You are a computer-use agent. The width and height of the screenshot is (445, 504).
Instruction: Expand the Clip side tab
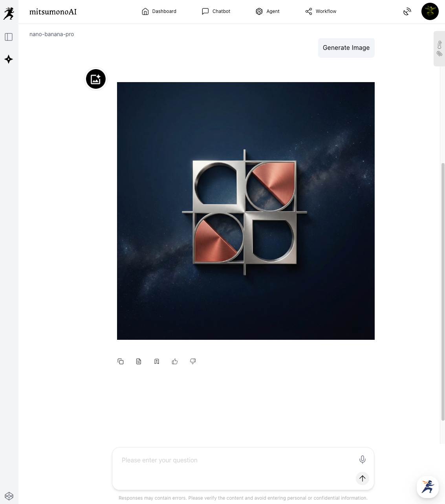[x=439, y=49]
